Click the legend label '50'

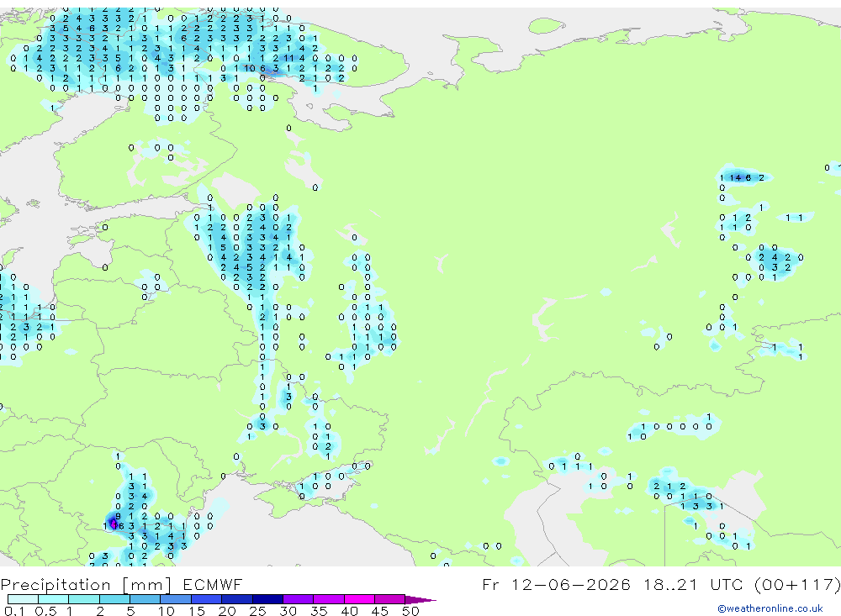pyautogui.click(x=410, y=611)
